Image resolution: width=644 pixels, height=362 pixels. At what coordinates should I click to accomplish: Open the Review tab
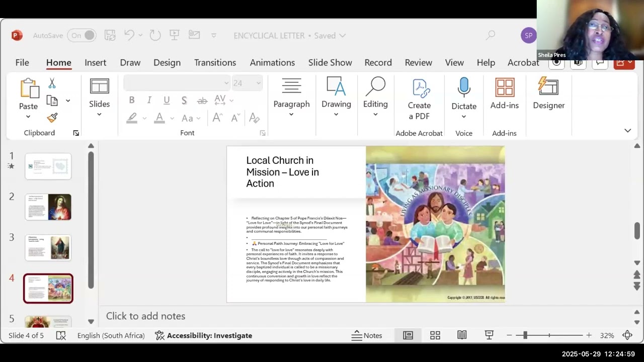click(x=418, y=62)
